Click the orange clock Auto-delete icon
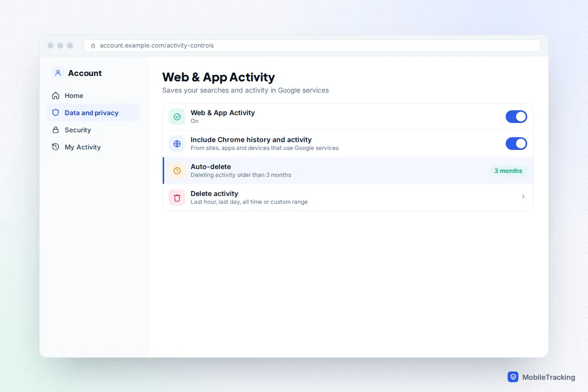This screenshot has height=392, width=588. [x=177, y=171]
